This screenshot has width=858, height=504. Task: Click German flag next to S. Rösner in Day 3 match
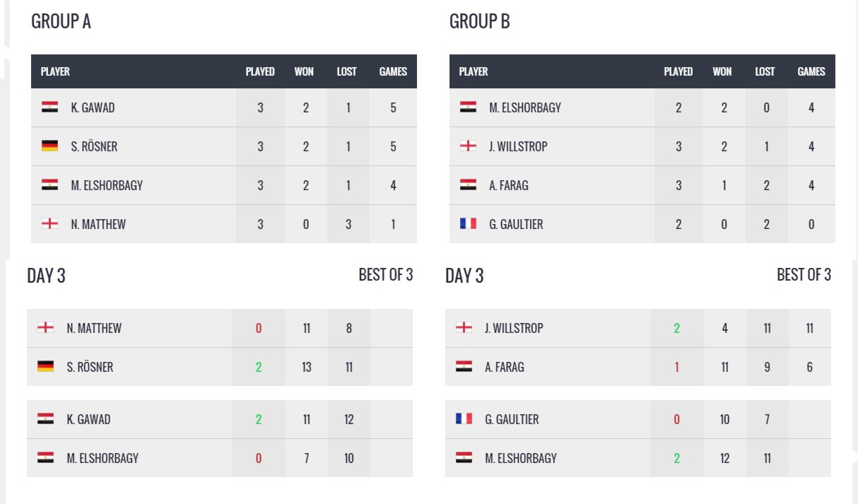(45, 367)
